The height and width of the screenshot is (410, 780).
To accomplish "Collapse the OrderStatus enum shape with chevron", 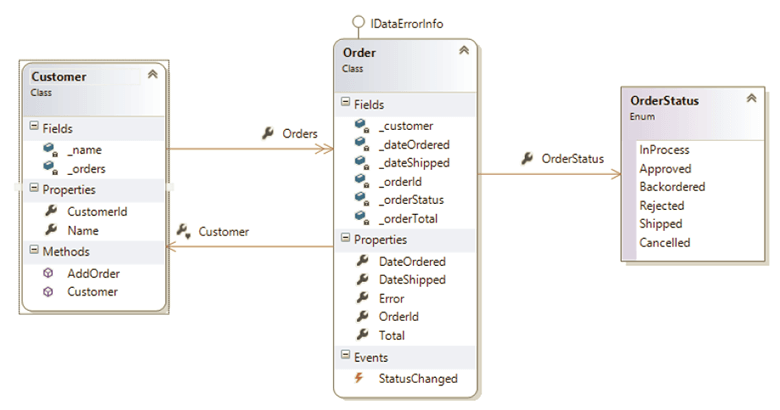I will pos(751,98).
